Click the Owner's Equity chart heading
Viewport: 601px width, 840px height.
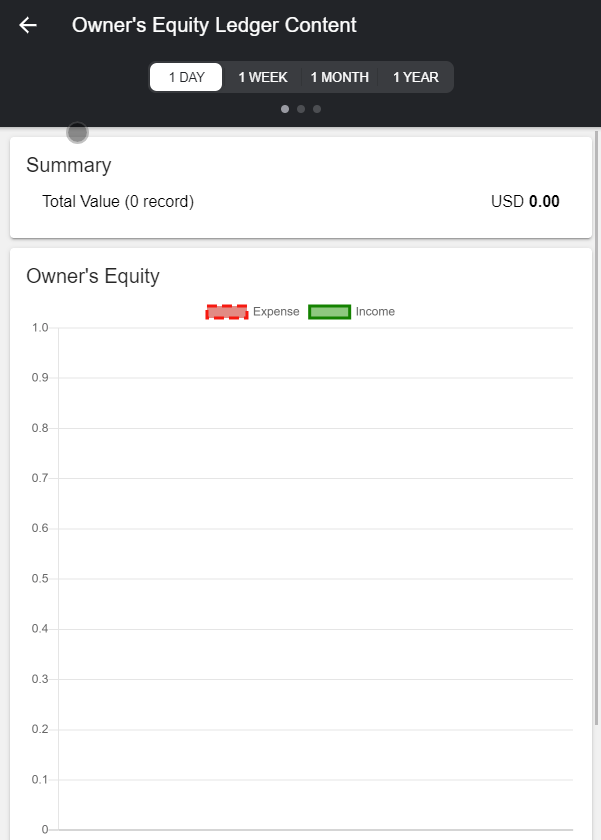pos(93,276)
